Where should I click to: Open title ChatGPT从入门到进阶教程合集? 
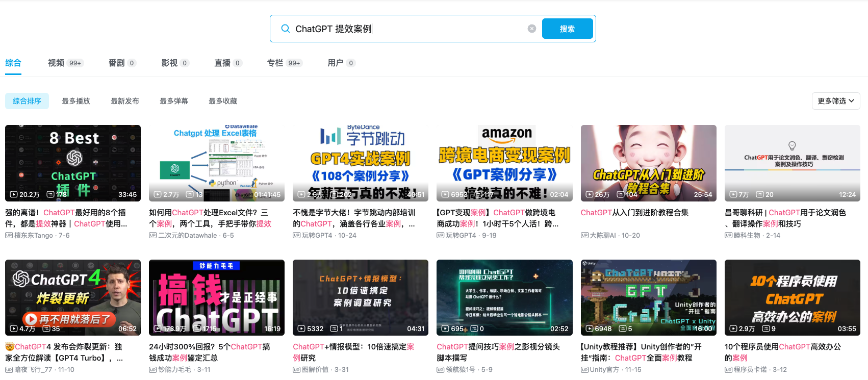(634, 213)
